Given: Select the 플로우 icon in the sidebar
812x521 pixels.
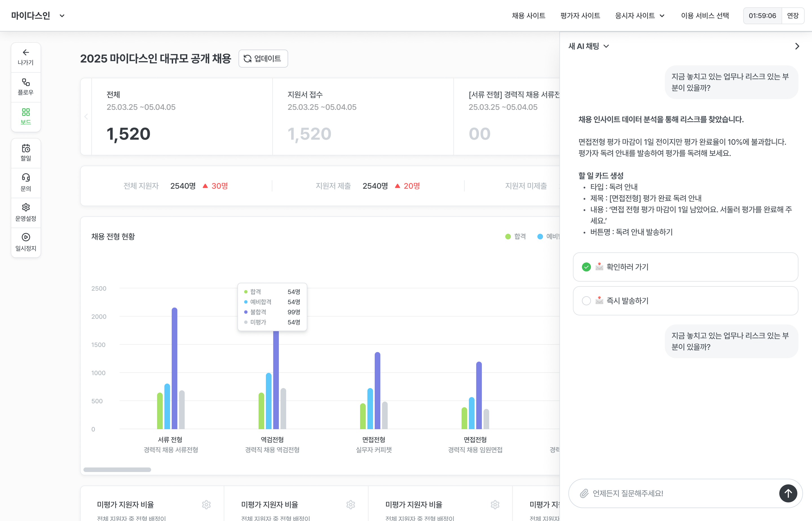Looking at the screenshot, I should [x=26, y=87].
